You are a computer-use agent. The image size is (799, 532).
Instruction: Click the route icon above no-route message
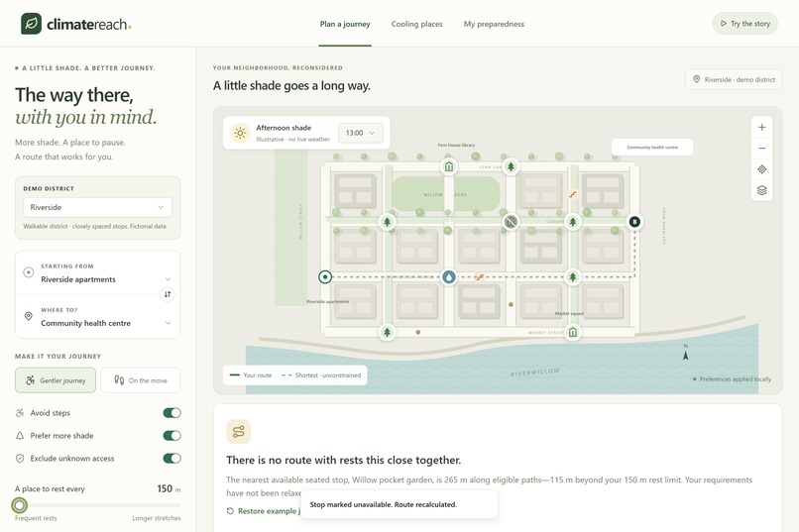239,432
